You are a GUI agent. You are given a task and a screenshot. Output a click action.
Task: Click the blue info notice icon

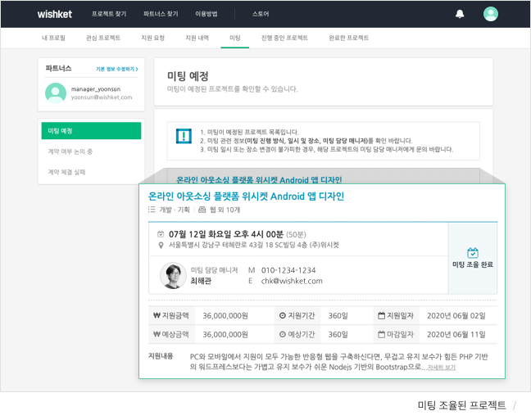pos(184,138)
